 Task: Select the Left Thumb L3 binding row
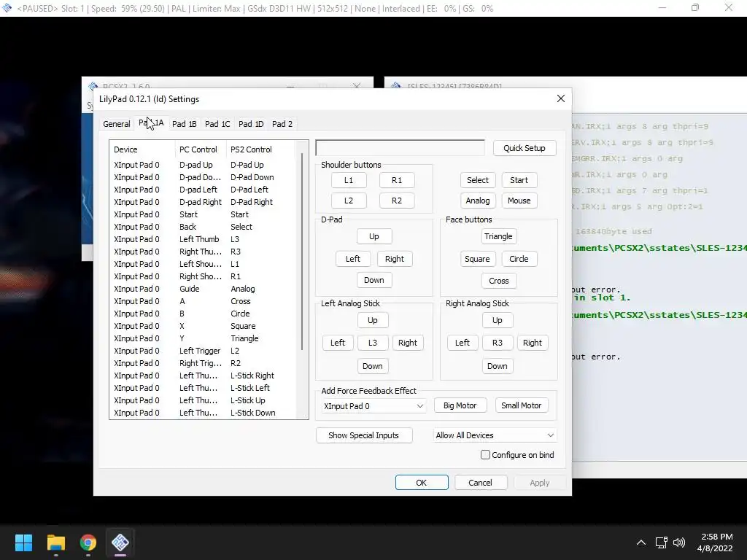203,239
